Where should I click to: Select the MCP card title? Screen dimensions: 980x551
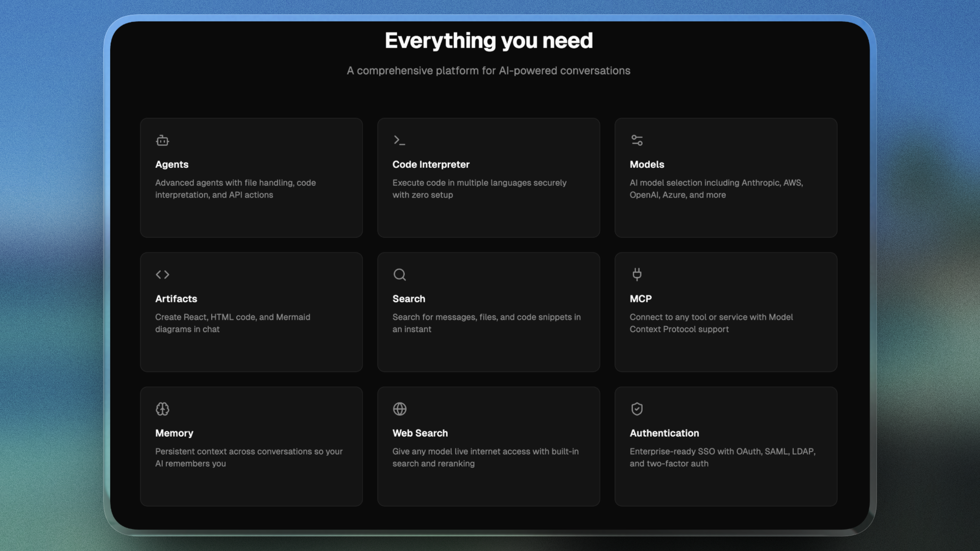click(641, 298)
